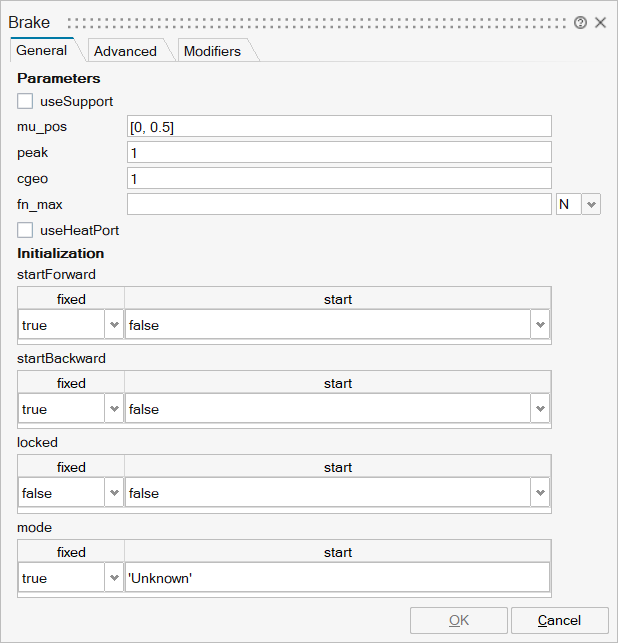Viewport: 618px width, 643px height.
Task: Open locked start value dropdown
Action: 540,493
